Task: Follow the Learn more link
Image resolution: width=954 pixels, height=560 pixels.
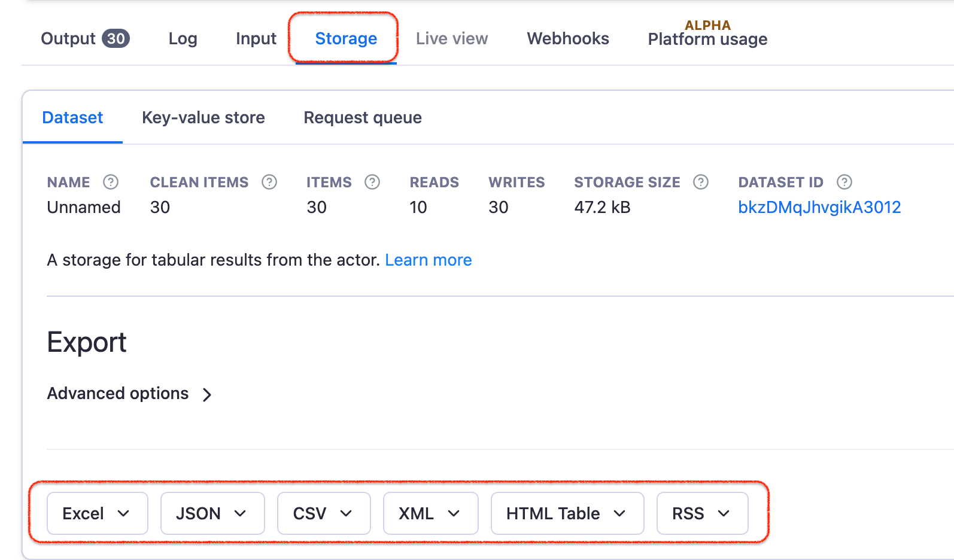Action: (429, 260)
